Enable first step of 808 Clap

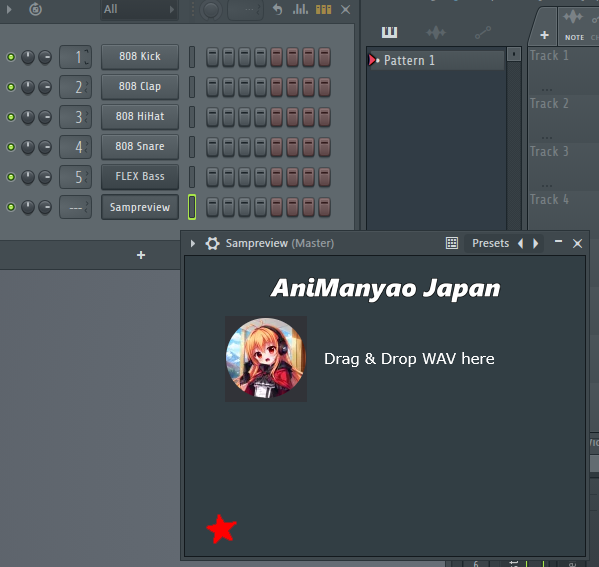[212, 87]
